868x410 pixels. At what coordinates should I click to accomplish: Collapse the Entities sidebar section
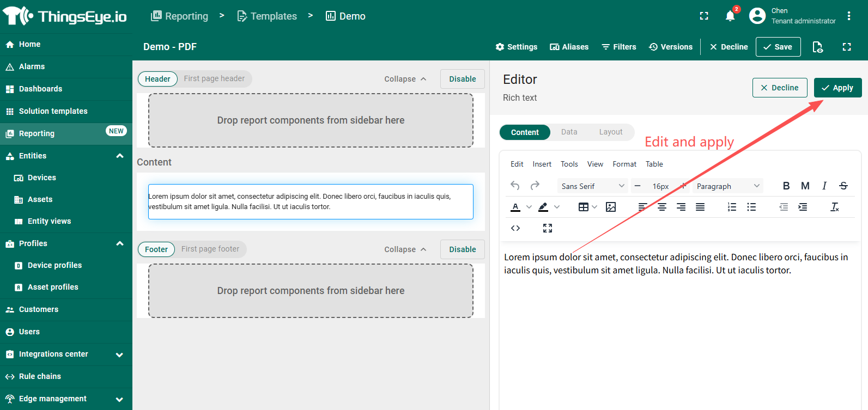coord(120,156)
